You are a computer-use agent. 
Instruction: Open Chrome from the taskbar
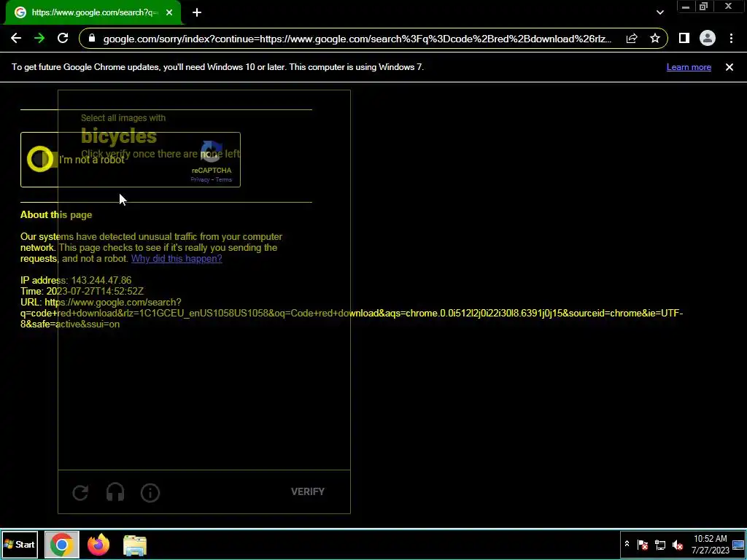coord(61,544)
